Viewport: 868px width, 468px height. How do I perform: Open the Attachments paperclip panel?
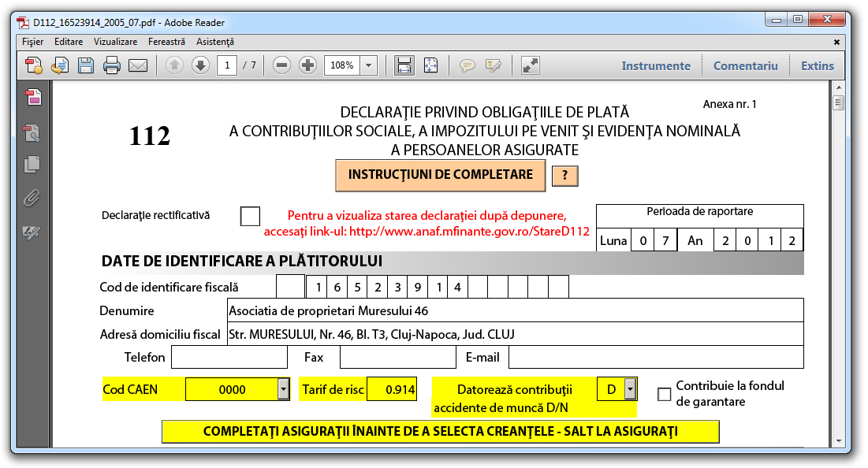(x=32, y=198)
